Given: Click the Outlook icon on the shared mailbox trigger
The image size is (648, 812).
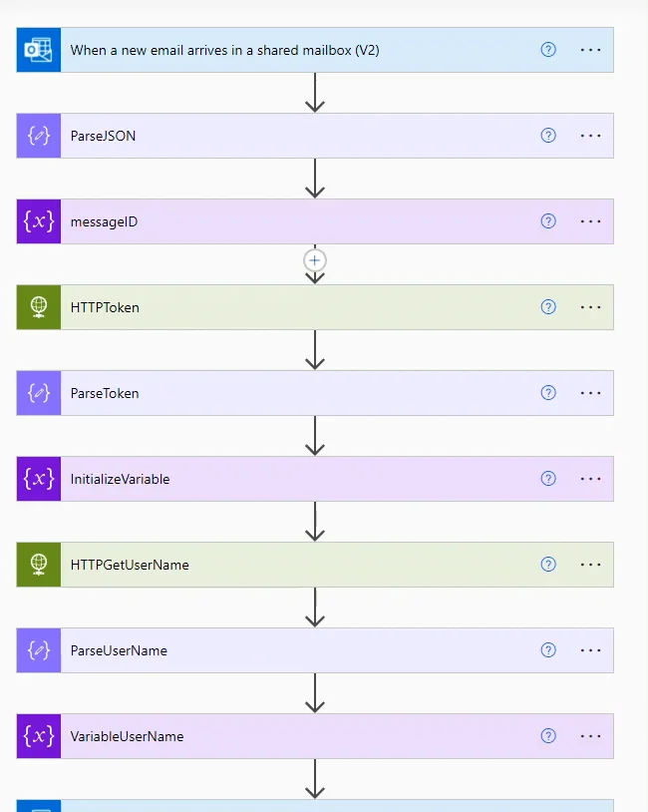Looking at the screenshot, I should (39, 50).
